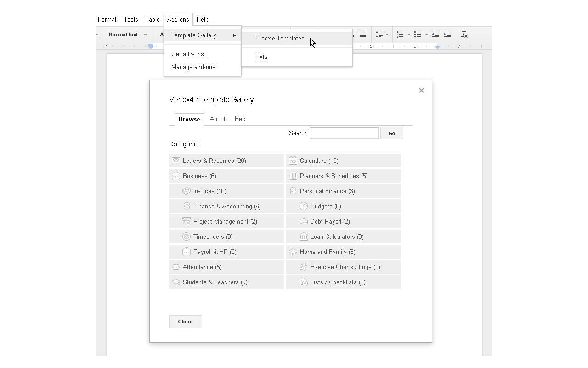Image resolution: width=588 pixels, height=368 pixels.
Task: Click the Attendance category icon
Action: click(x=176, y=267)
